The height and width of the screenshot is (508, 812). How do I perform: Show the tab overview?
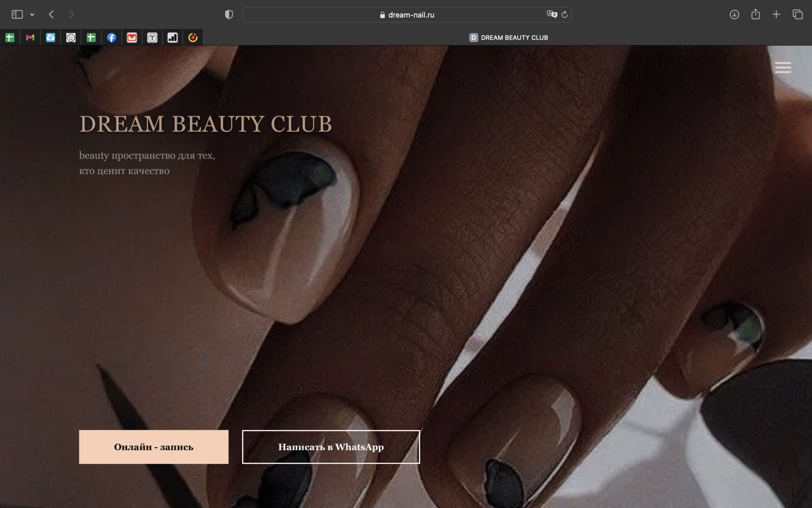pyautogui.click(x=797, y=15)
